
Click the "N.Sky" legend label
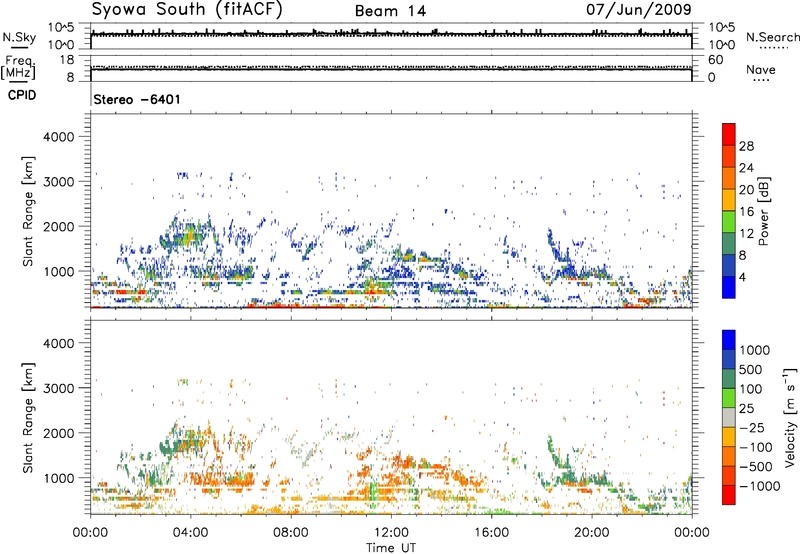[x=19, y=37]
